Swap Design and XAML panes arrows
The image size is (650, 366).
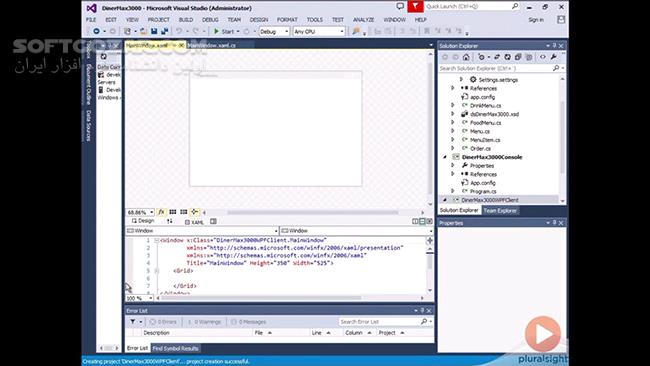170,221
